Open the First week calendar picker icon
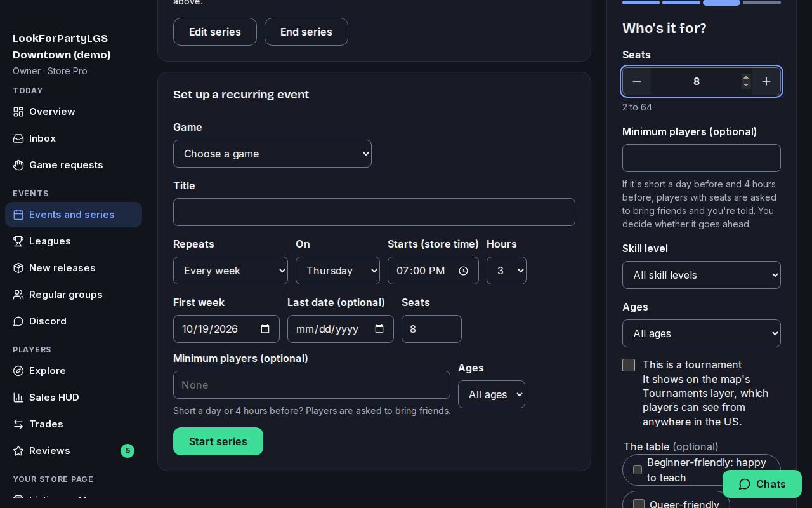The image size is (812, 508). pos(265,329)
